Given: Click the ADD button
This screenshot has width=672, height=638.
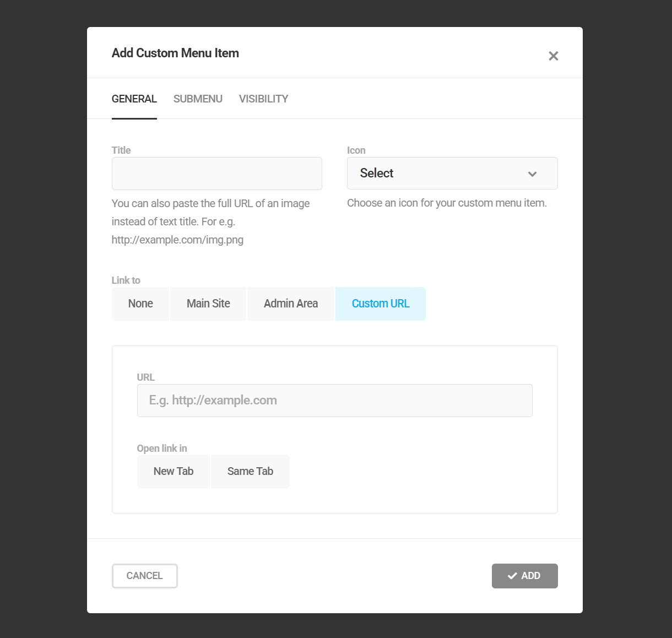Looking at the screenshot, I should click(524, 575).
